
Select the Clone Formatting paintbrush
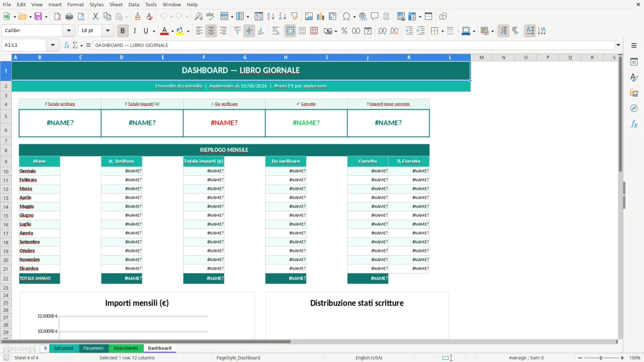138,17
